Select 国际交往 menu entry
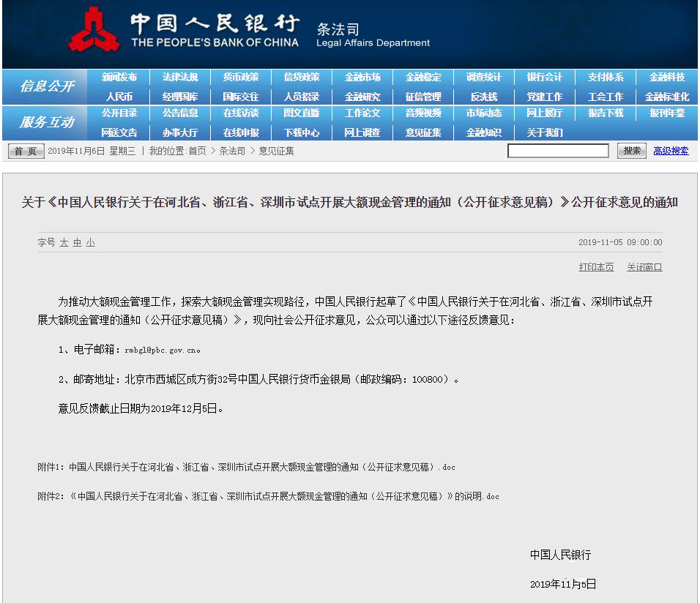This screenshot has width=700, height=603. tap(241, 97)
